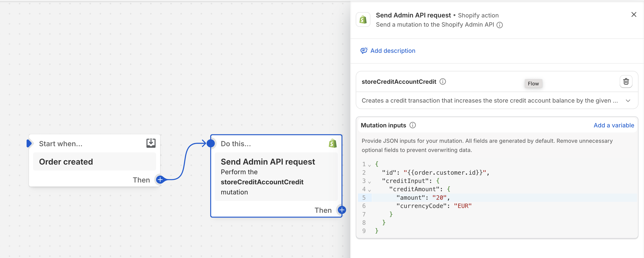Click line number 5 in JSON editor

pyautogui.click(x=364, y=197)
